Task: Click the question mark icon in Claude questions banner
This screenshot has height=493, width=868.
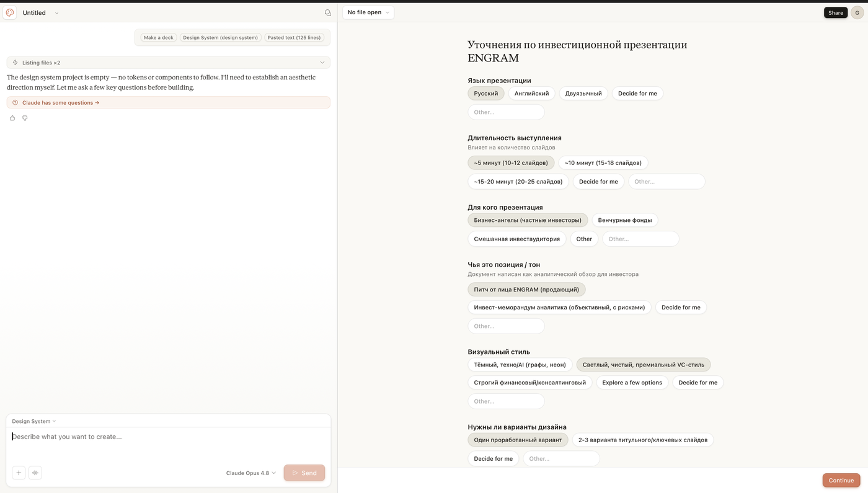Action: pos(15,103)
